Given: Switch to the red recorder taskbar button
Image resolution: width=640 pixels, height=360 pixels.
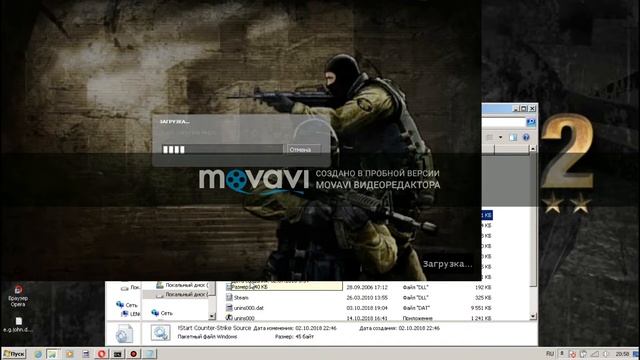Looking at the screenshot, I should coord(133,354).
